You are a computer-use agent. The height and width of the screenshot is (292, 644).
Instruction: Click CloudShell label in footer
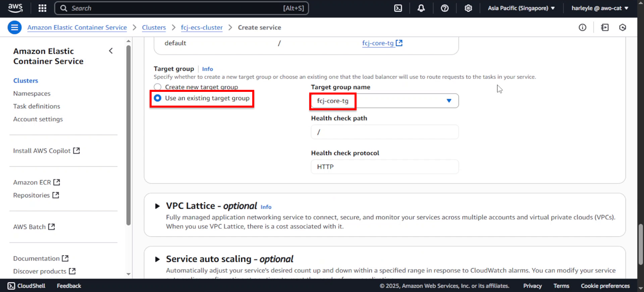click(x=31, y=286)
